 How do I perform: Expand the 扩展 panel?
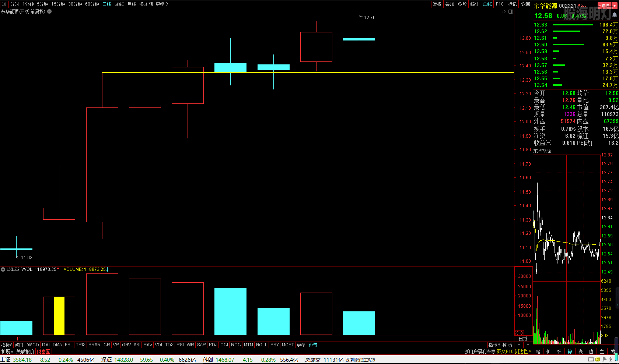[x=7, y=351]
